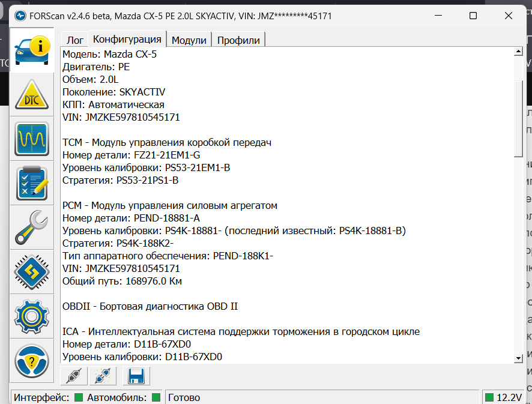Click part number PEND-18881-A line
The width and height of the screenshot is (532, 404).
(131, 218)
